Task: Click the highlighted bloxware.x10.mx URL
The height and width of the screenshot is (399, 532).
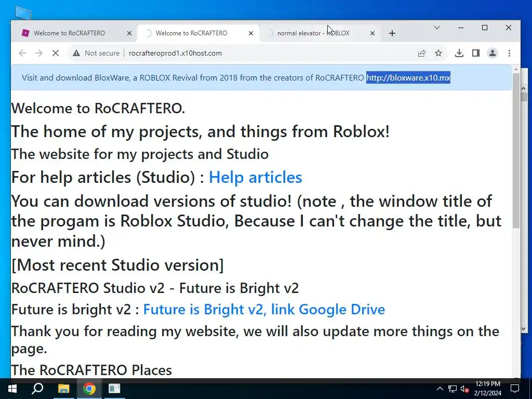Action: point(408,78)
